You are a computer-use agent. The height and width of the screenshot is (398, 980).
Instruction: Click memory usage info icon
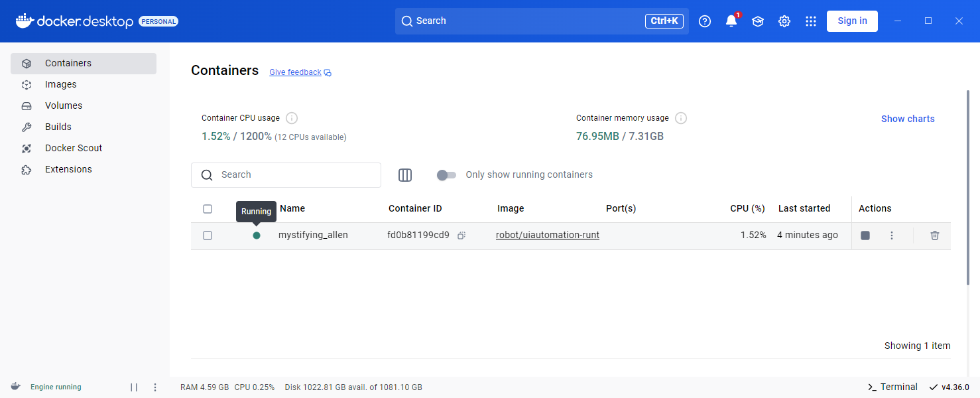[x=681, y=118]
